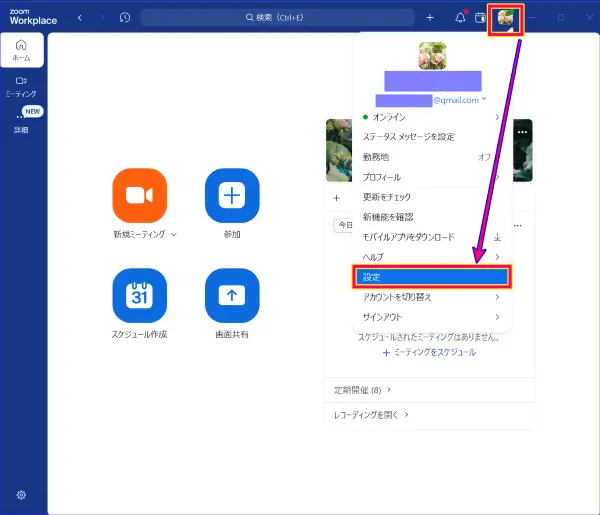Open the calendar icon in title bar

pos(480,18)
